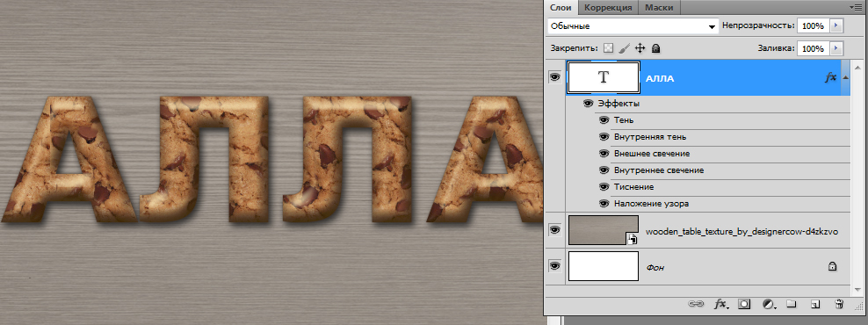Hide the Внутреннее свечение effect
The height and width of the screenshot is (325, 868).
[x=604, y=170]
